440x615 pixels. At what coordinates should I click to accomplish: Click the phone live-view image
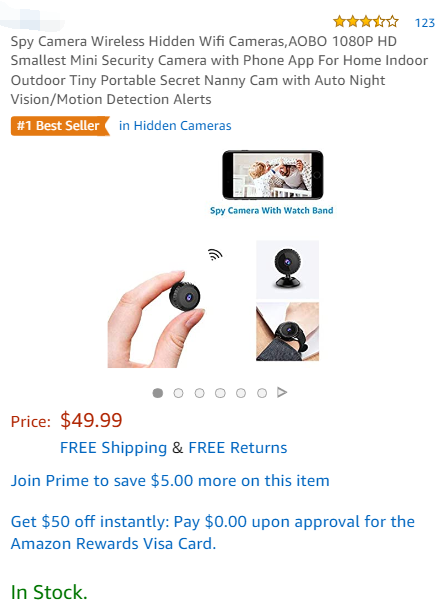tap(273, 175)
